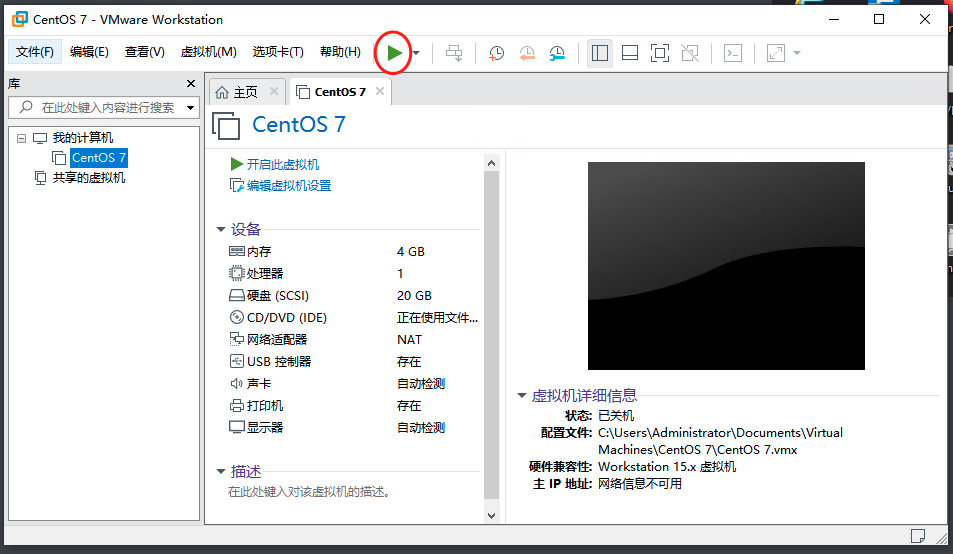Image resolution: width=953 pixels, height=554 pixels.
Task: Select the 声卡 device row
Action: pyautogui.click(x=353, y=384)
